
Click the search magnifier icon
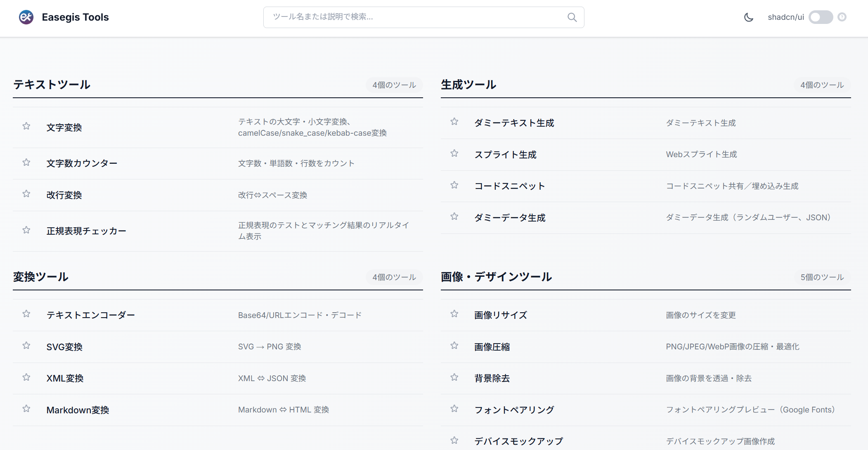[x=572, y=17]
